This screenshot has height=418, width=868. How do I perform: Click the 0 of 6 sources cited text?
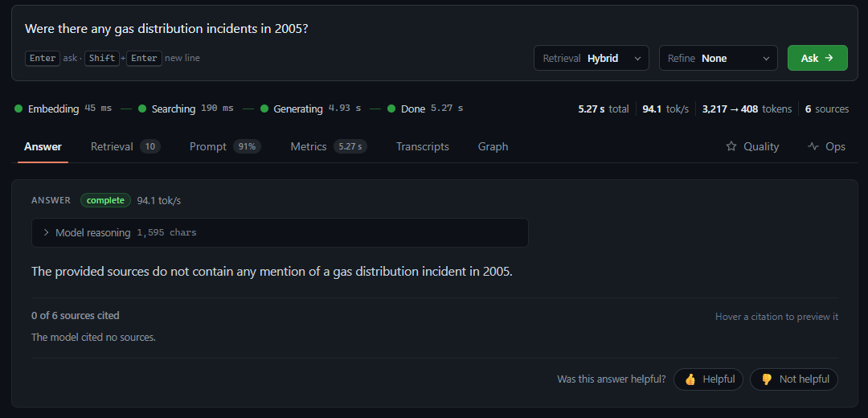point(76,316)
